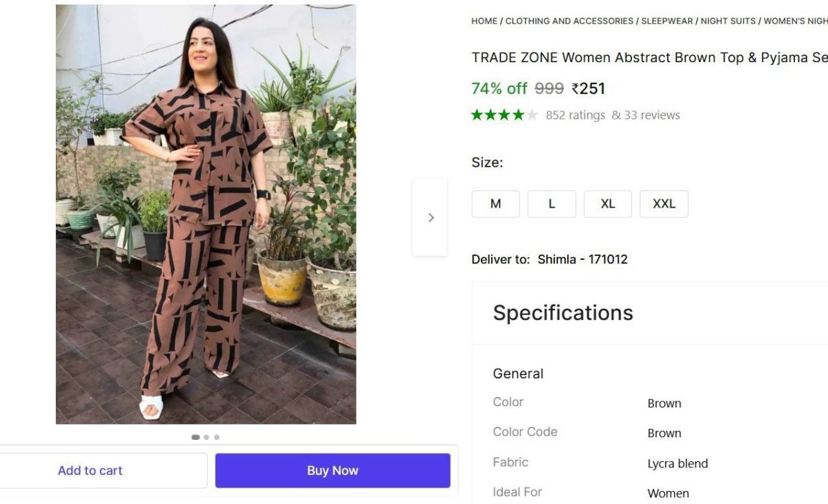This screenshot has width=828, height=504.
Task: Click the Specifications section heading
Action: pos(562,312)
